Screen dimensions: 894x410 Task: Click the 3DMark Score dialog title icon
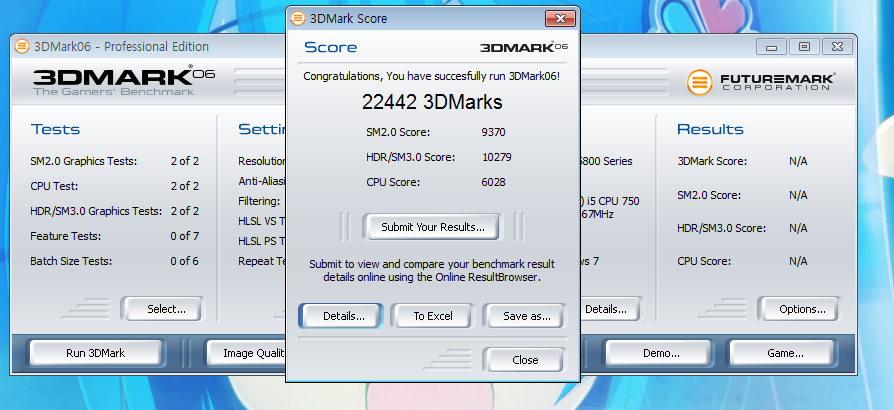click(x=298, y=18)
